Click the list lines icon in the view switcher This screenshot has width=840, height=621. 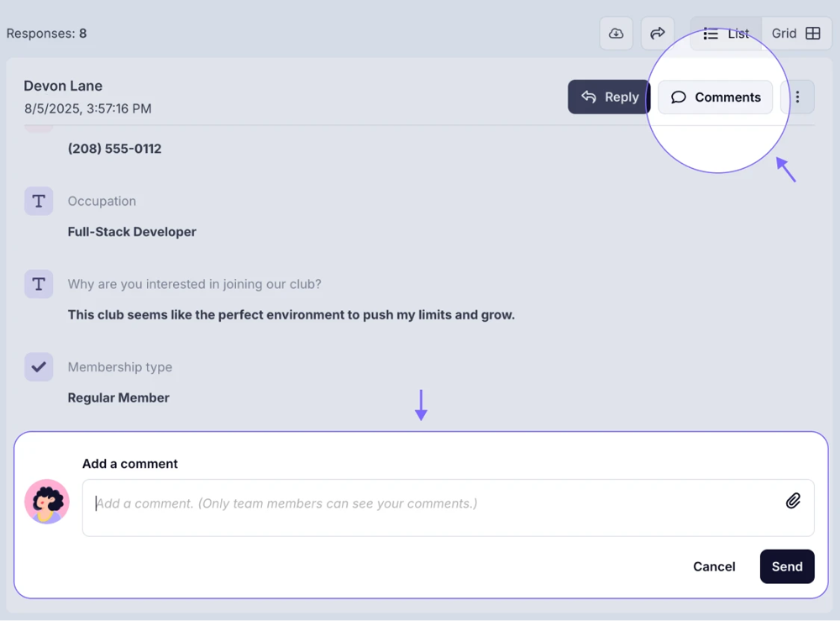pos(711,34)
